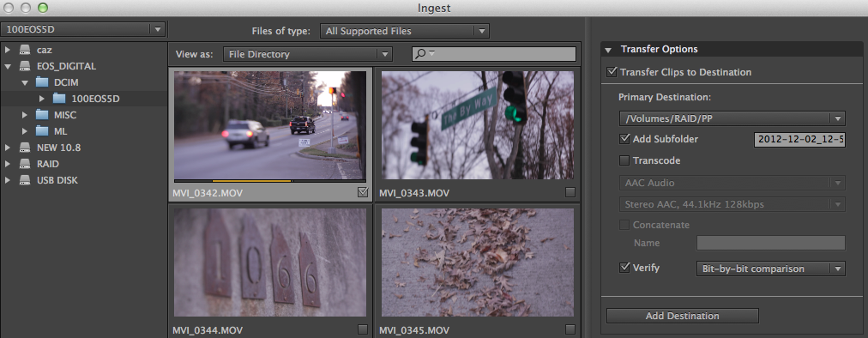Select the MVI_0343.MOV traffic light thumbnail

pos(478,124)
